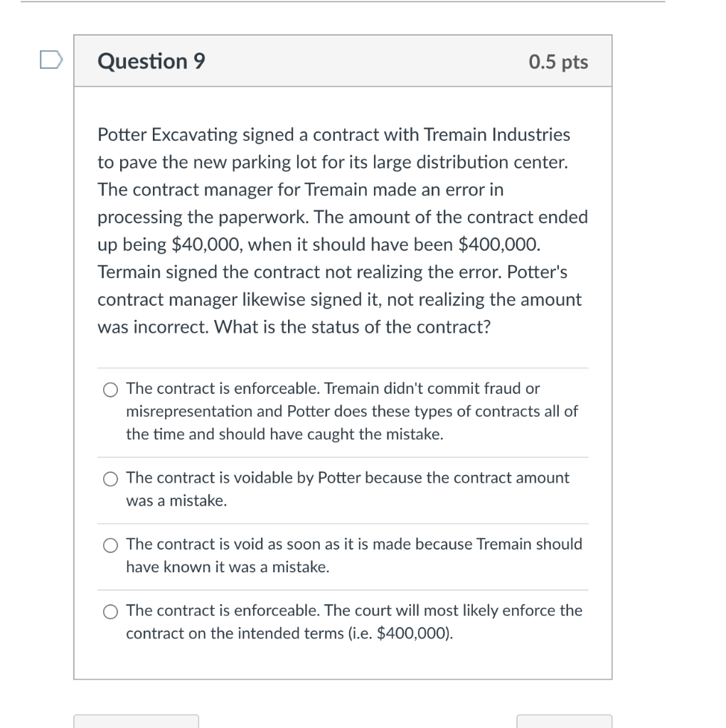Screen dimensions: 726x728
Task: Click the bottom-right navigation button
Action: click(565, 724)
